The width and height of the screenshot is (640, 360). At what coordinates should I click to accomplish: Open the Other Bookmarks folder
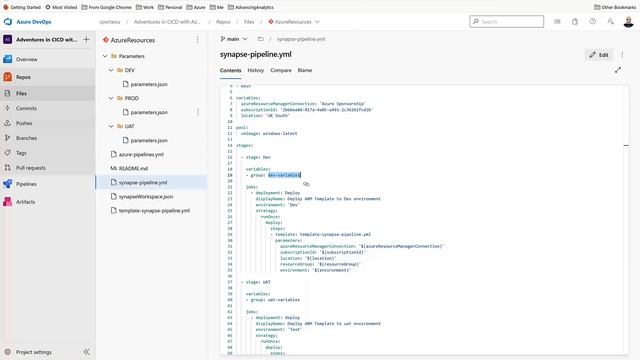pyautogui.click(x=615, y=7)
